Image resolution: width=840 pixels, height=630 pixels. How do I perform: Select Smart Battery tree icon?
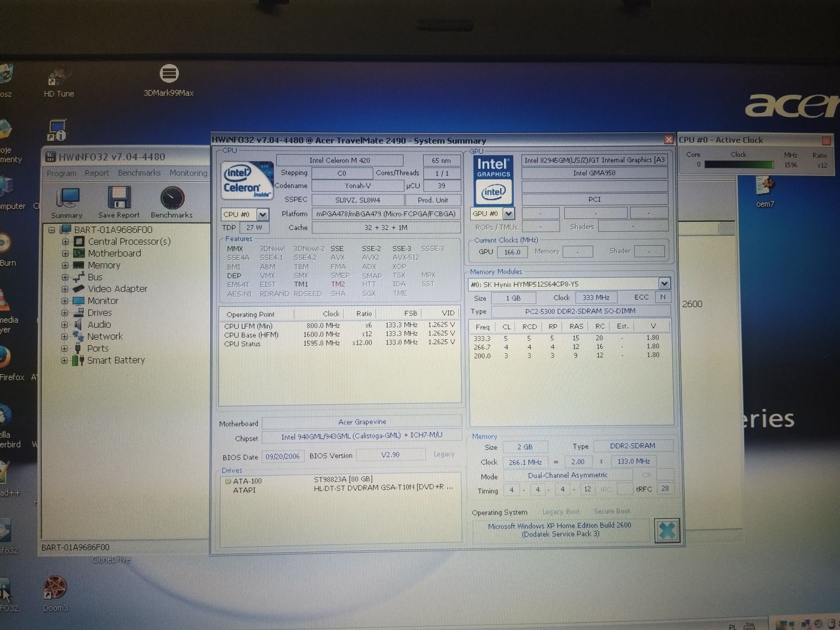tap(78, 360)
